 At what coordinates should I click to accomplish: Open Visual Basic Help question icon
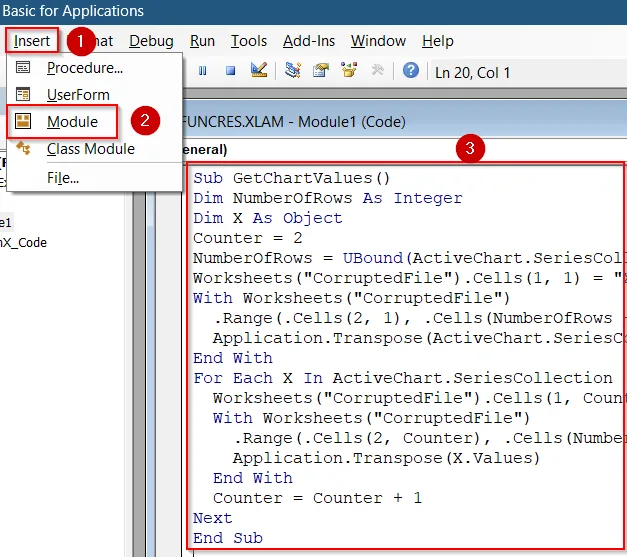411,70
